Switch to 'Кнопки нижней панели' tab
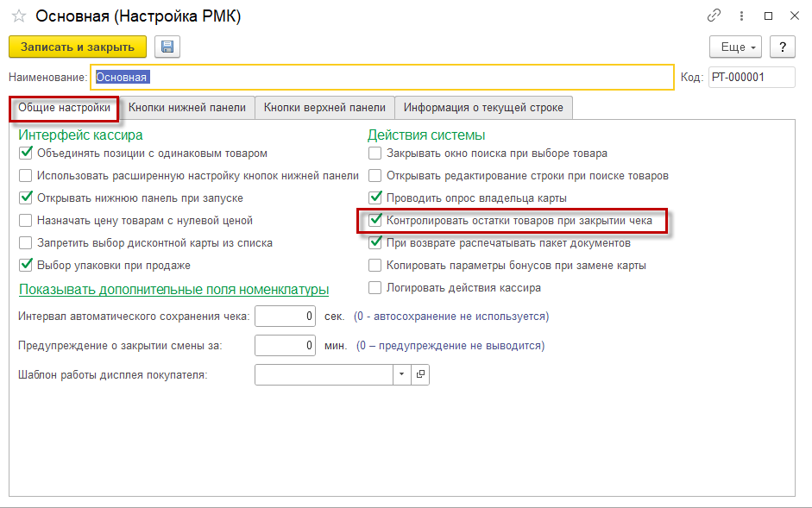The width and height of the screenshot is (812, 508). click(187, 108)
